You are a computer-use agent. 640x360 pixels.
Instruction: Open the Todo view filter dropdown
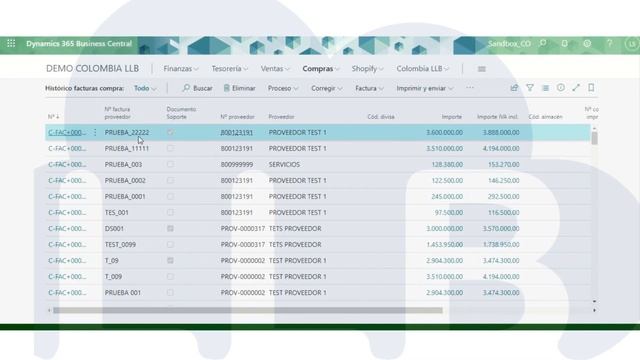(x=145, y=88)
